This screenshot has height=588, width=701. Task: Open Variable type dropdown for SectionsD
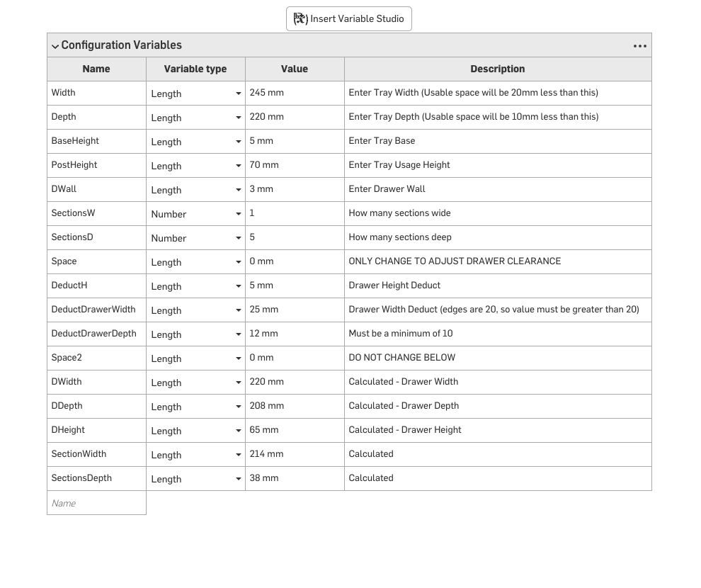(196, 238)
